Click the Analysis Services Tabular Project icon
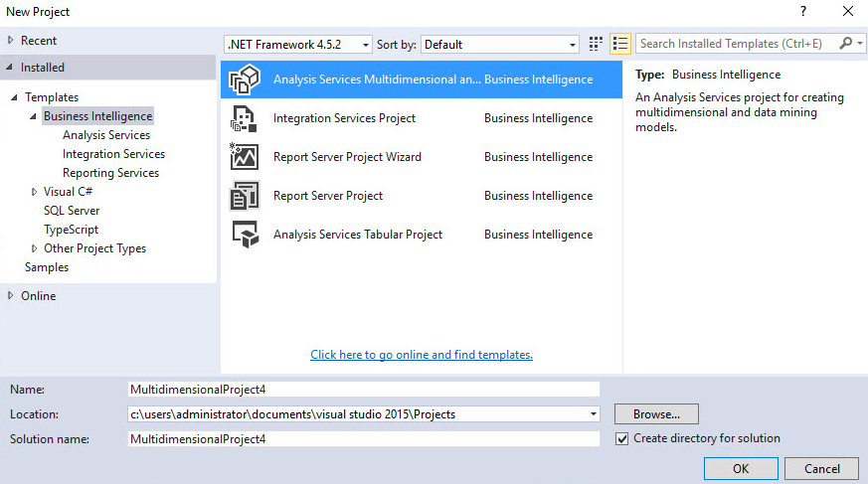The image size is (868, 484). pos(245,235)
